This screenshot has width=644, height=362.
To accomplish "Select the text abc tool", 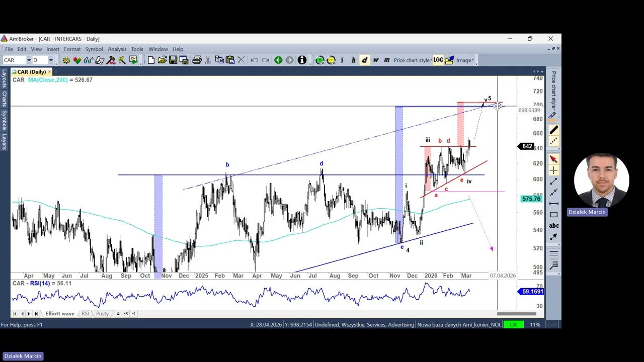I will pos(553,226).
